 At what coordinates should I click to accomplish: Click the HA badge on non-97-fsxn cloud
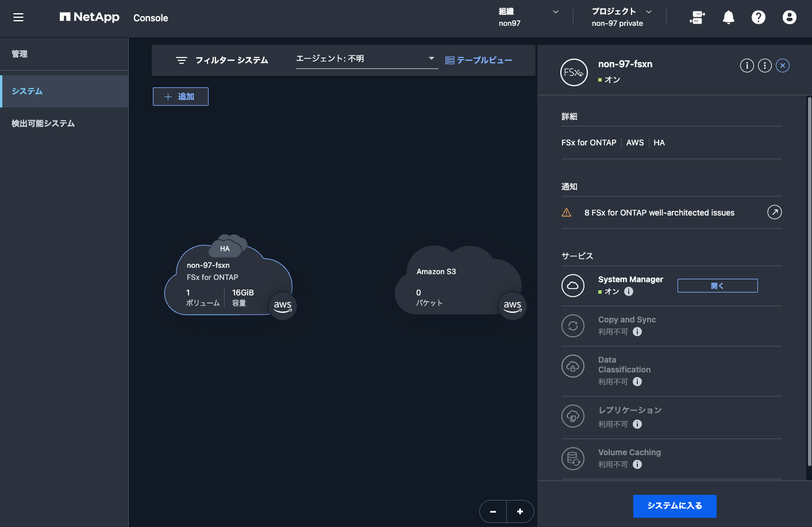pos(225,249)
